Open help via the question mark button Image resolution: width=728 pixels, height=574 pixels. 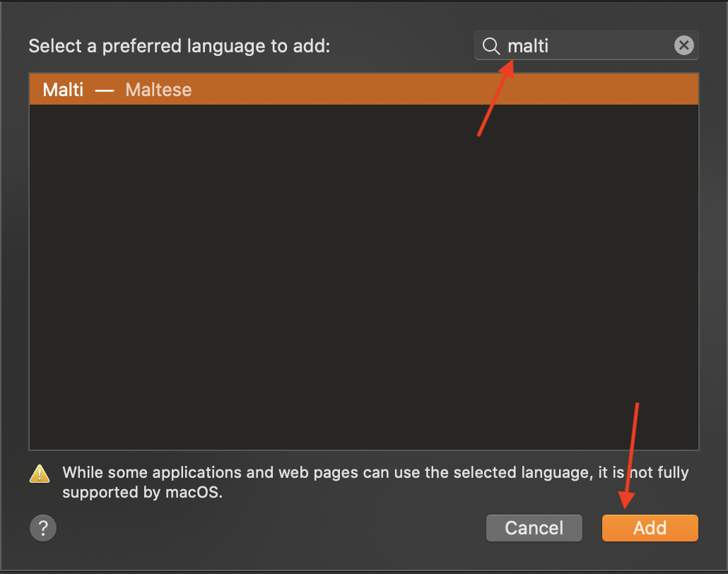tap(43, 528)
